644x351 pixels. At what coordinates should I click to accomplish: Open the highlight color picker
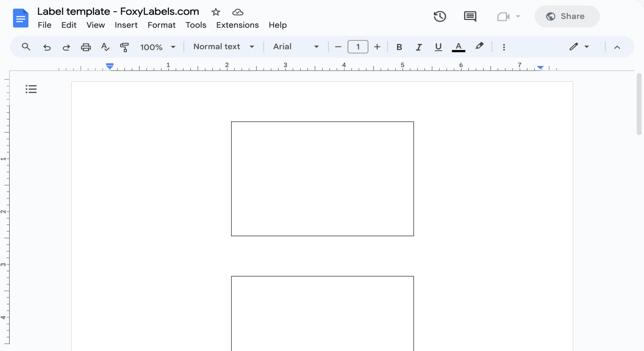[479, 47]
